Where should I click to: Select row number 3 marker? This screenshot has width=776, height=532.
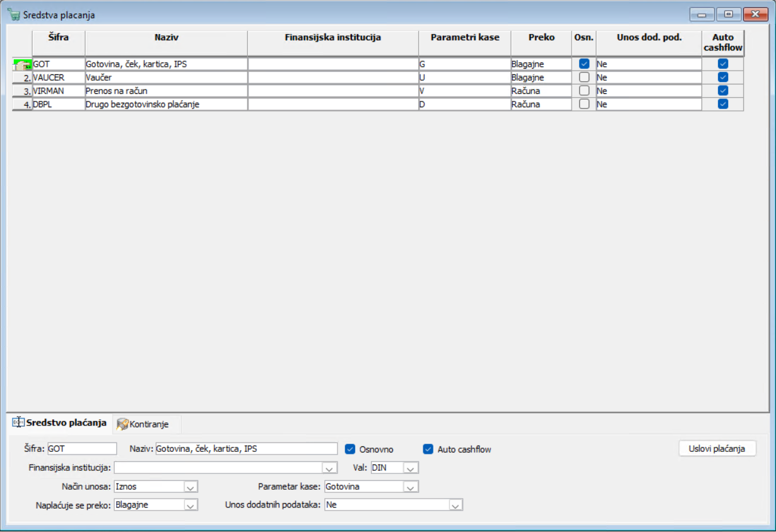(23, 91)
